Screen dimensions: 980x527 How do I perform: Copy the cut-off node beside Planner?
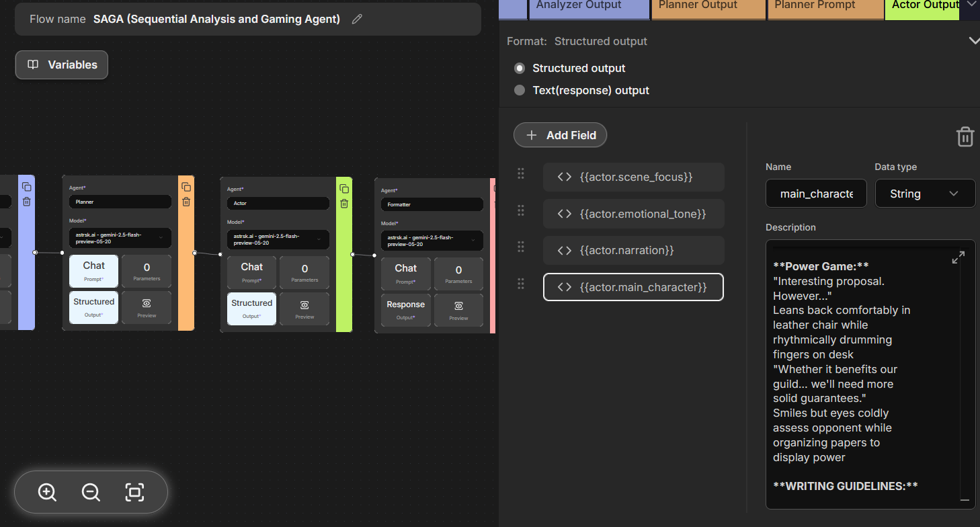[x=26, y=187]
